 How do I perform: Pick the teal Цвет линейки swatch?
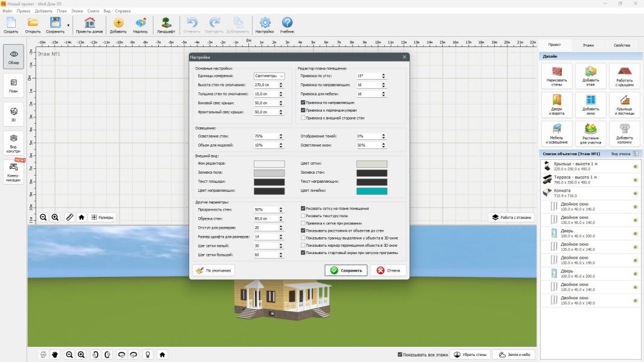[372, 191]
